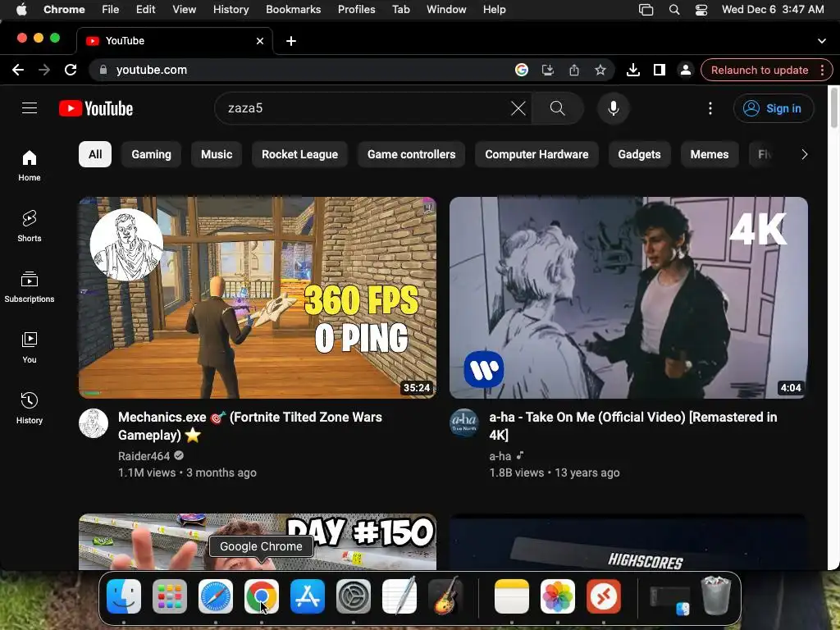Select the Rocket League chip

pos(299,154)
